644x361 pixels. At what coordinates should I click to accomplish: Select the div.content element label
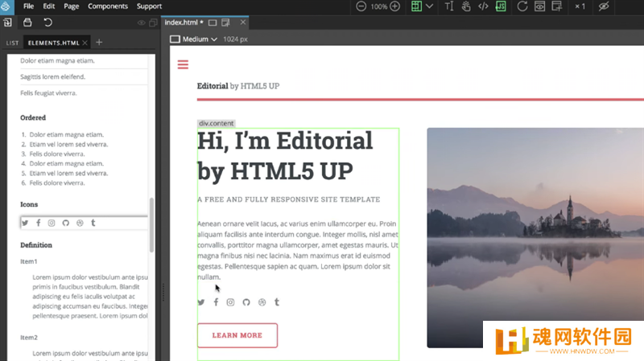216,123
